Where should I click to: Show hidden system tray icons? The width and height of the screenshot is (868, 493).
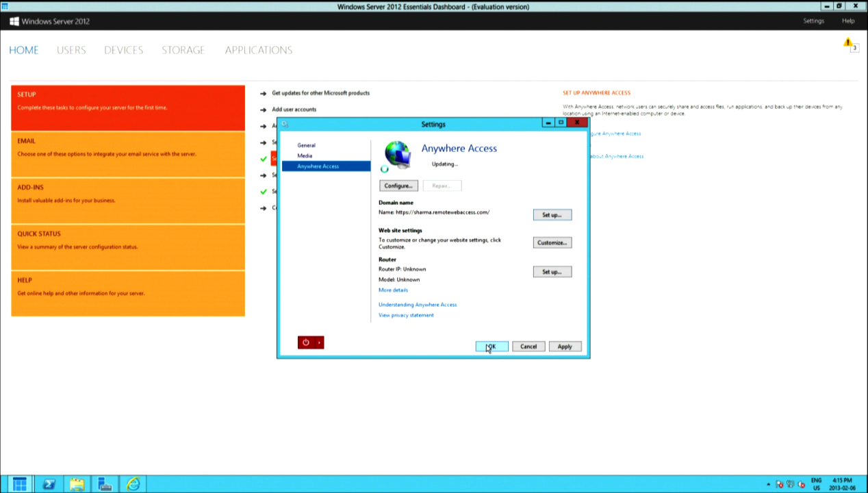(768, 484)
